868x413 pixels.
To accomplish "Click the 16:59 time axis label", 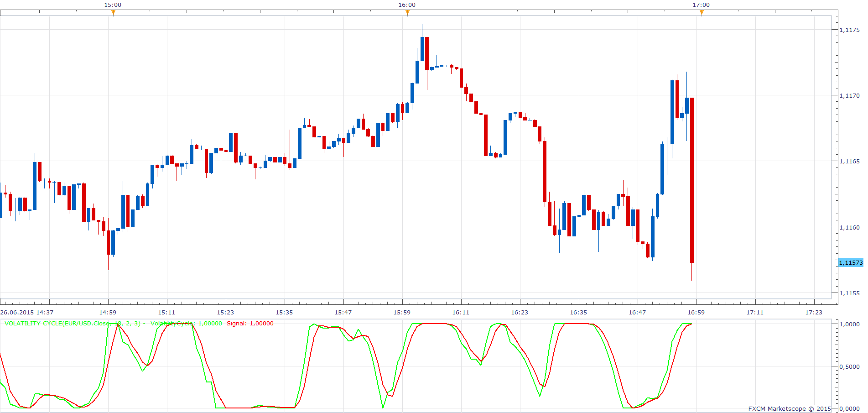I will 696,313.
